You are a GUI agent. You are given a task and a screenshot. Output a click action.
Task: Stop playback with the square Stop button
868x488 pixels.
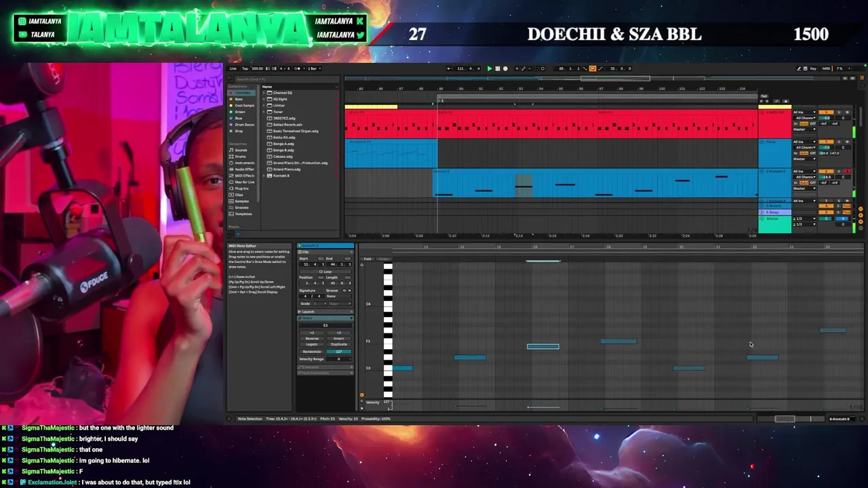pyautogui.click(x=498, y=68)
